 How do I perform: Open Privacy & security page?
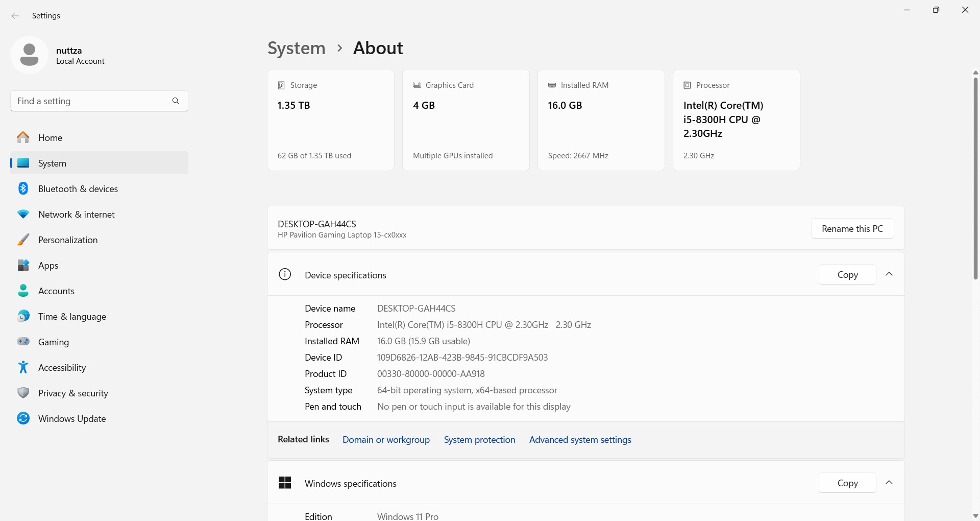(x=99, y=393)
